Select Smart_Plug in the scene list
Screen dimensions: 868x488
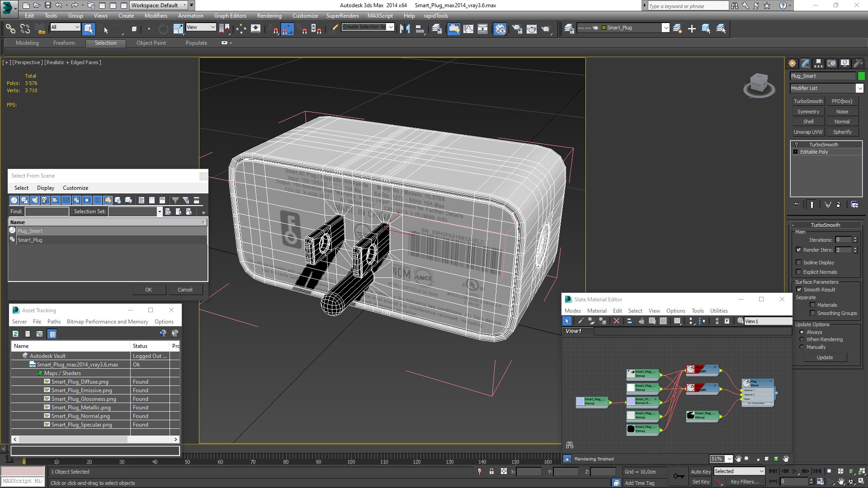pyautogui.click(x=30, y=240)
